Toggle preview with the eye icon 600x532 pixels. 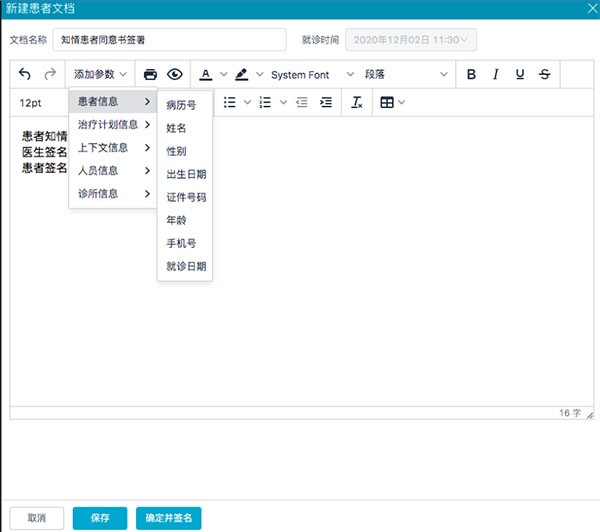(x=175, y=75)
